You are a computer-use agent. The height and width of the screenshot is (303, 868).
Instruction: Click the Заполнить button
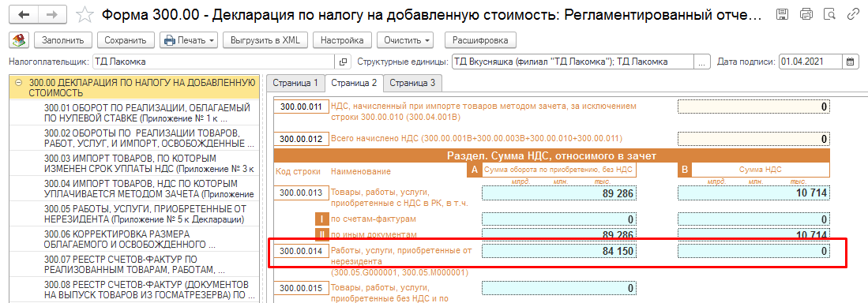(x=62, y=39)
